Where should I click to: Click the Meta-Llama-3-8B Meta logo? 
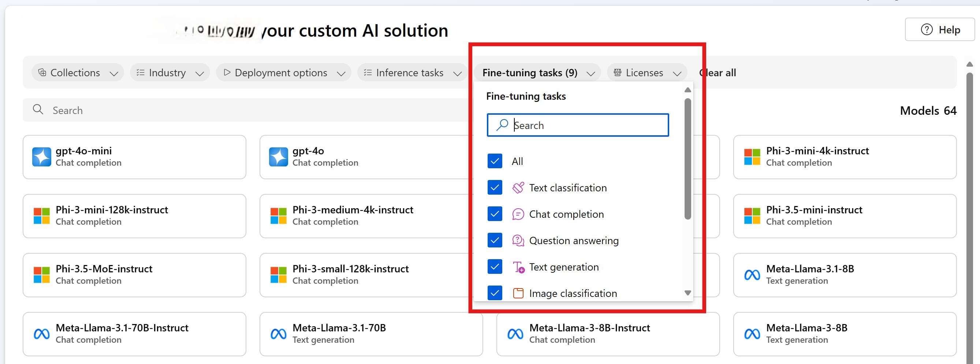752,334
